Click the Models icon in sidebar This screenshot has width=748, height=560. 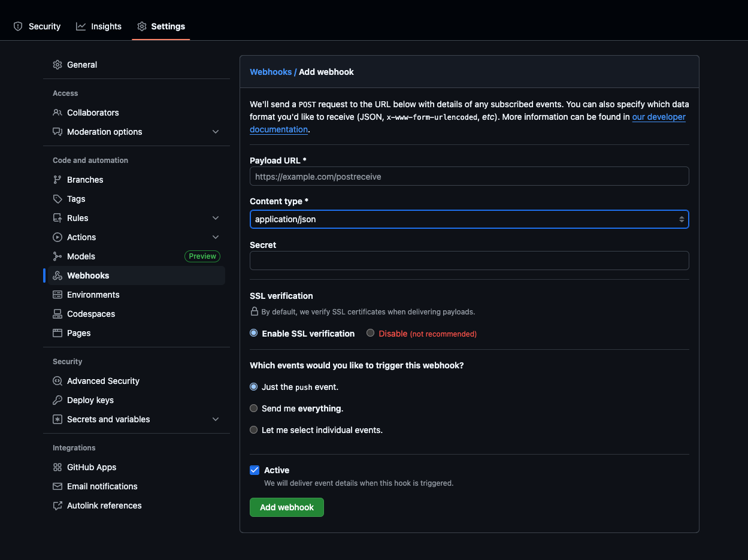click(57, 256)
